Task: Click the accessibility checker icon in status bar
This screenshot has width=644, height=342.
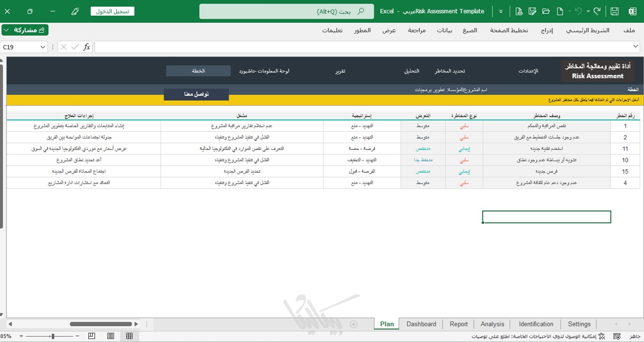Action: pos(602,336)
